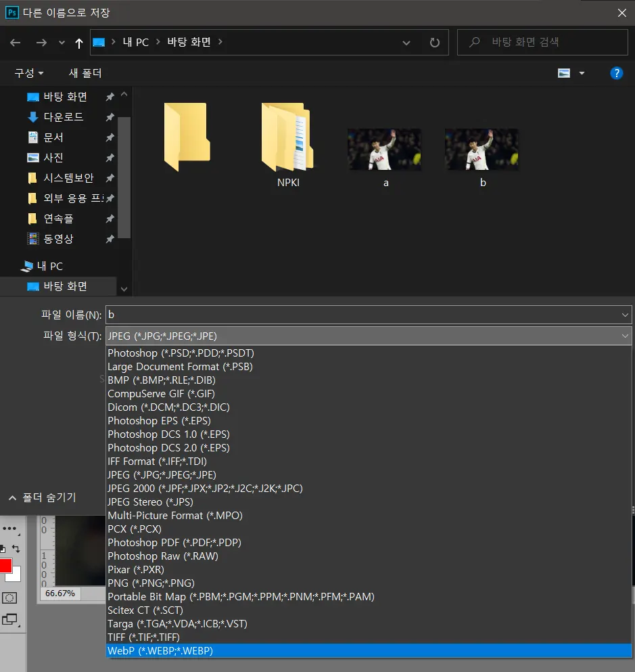The width and height of the screenshot is (635, 672).
Task: Choose PNG format option
Action: [x=369, y=583]
